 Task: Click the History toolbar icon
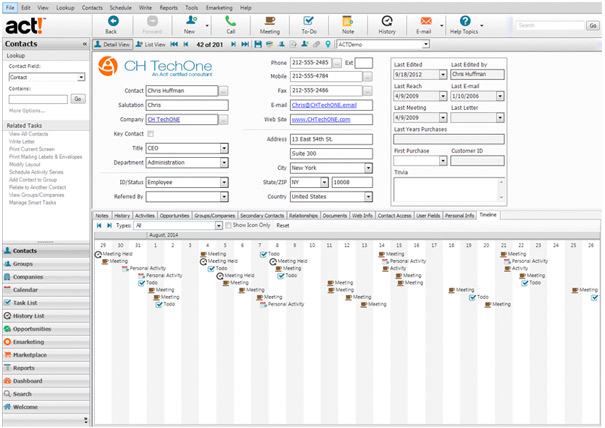pos(387,21)
